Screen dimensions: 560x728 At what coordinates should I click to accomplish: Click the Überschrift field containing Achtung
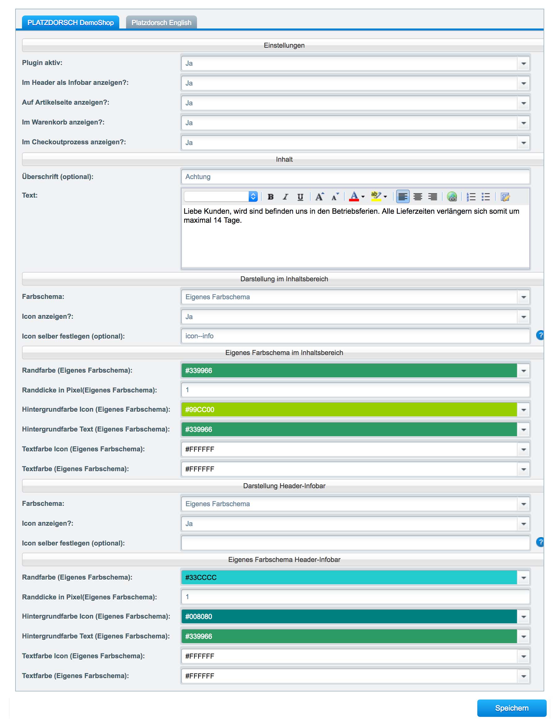[x=356, y=177]
